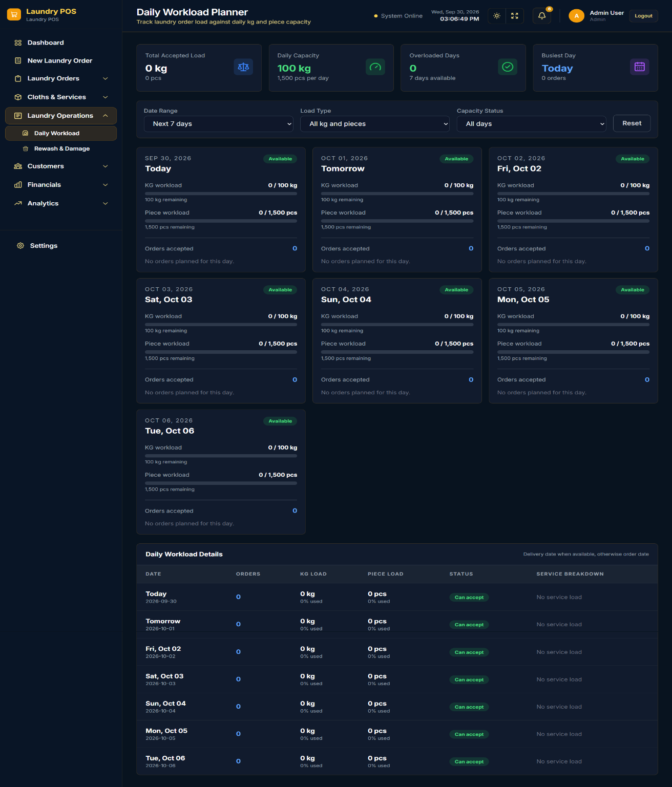The width and height of the screenshot is (672, 787).
Task: Click orders count in Tomorrow table row
Action: point(238,625)
